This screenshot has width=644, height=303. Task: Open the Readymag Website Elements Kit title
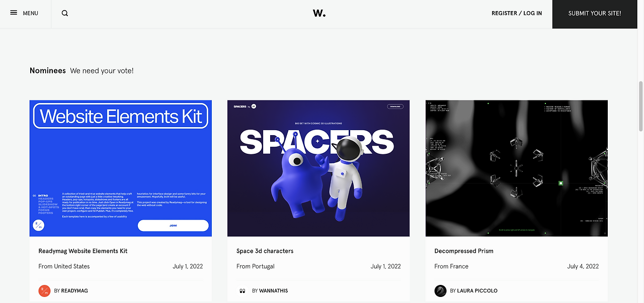point(83,251)
